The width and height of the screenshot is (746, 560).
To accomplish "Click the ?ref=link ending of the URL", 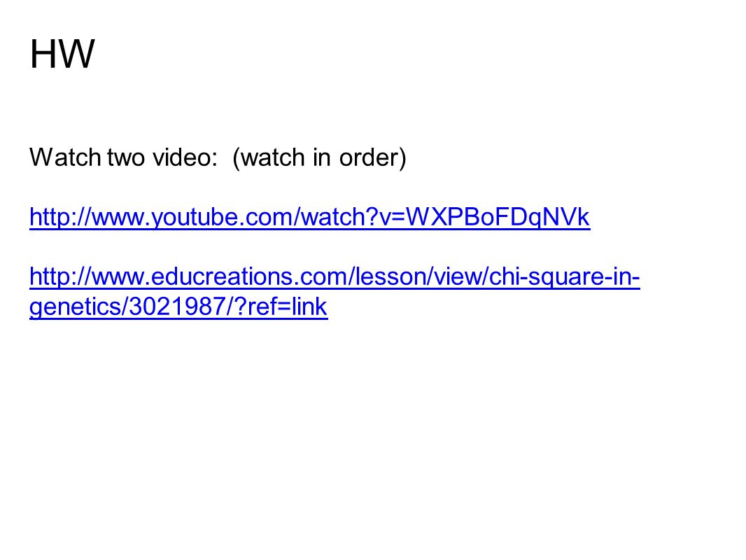I will click(x=280, y=307).
